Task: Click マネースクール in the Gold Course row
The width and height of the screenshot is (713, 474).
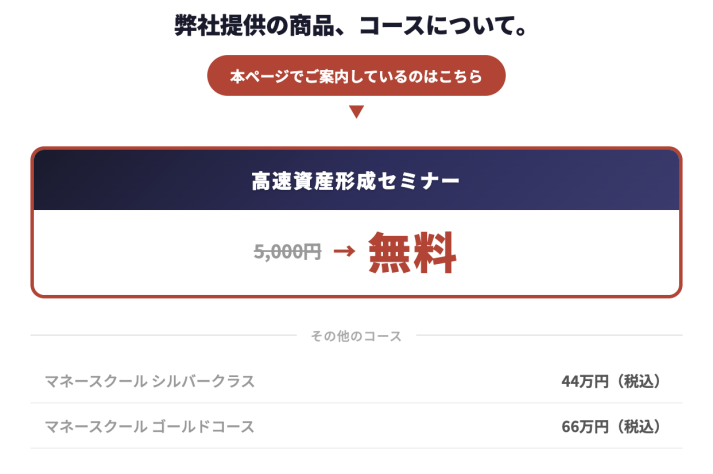Action: 96,427
